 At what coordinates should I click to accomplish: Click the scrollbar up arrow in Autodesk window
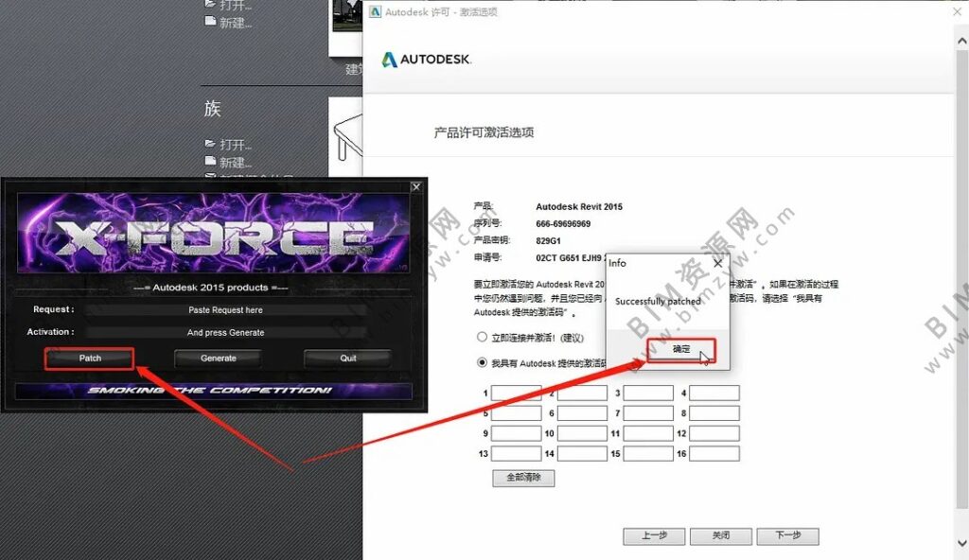pos(962,42)
